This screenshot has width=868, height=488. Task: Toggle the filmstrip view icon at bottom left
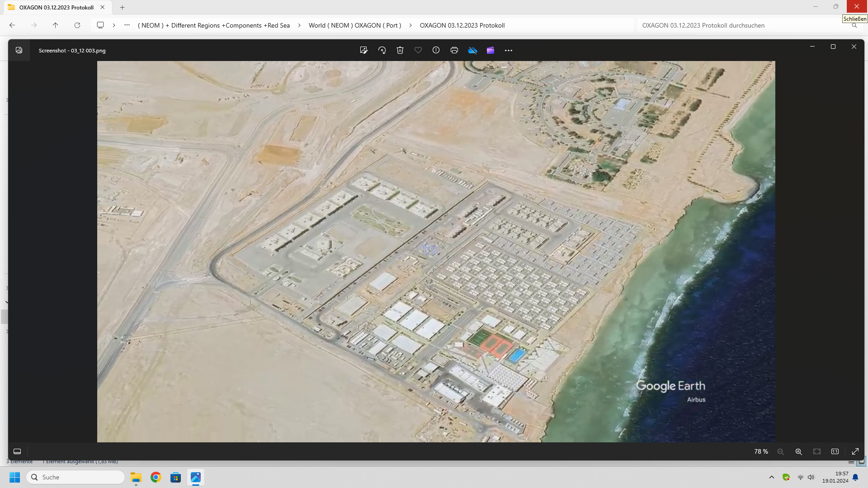coord(17,451)
